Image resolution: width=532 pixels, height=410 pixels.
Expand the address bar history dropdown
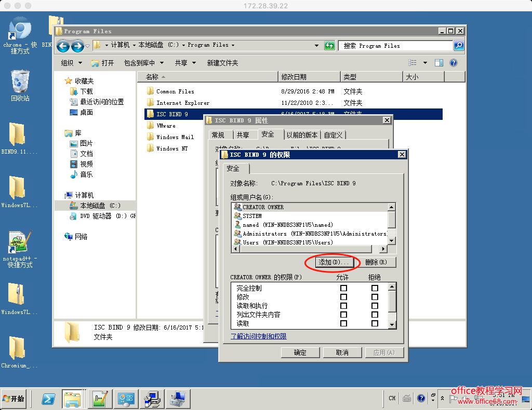[316, 45]
